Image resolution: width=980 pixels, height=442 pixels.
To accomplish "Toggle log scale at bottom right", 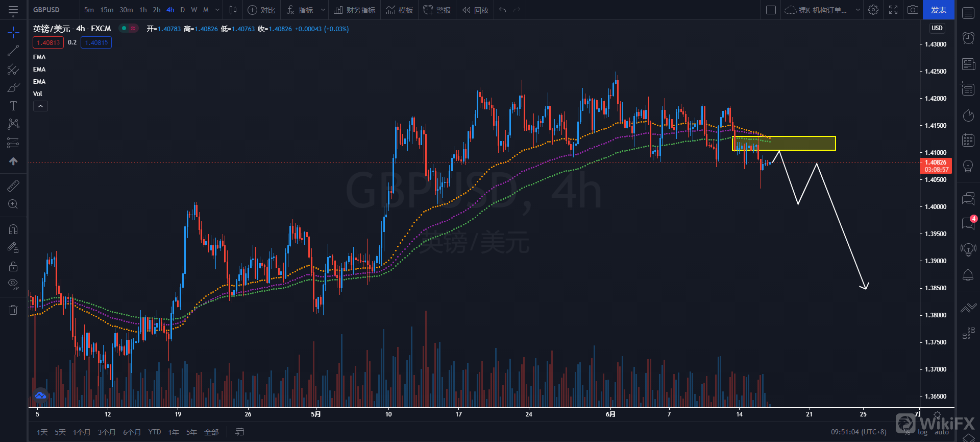I will (x=923, y=432).
